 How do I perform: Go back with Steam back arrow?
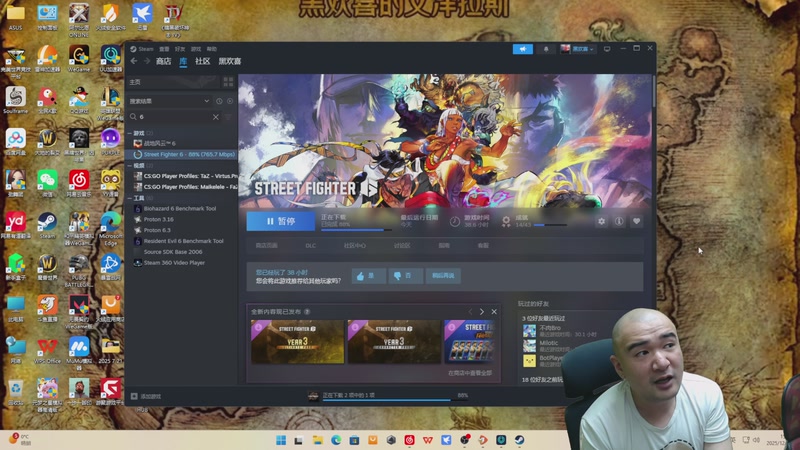134,61
